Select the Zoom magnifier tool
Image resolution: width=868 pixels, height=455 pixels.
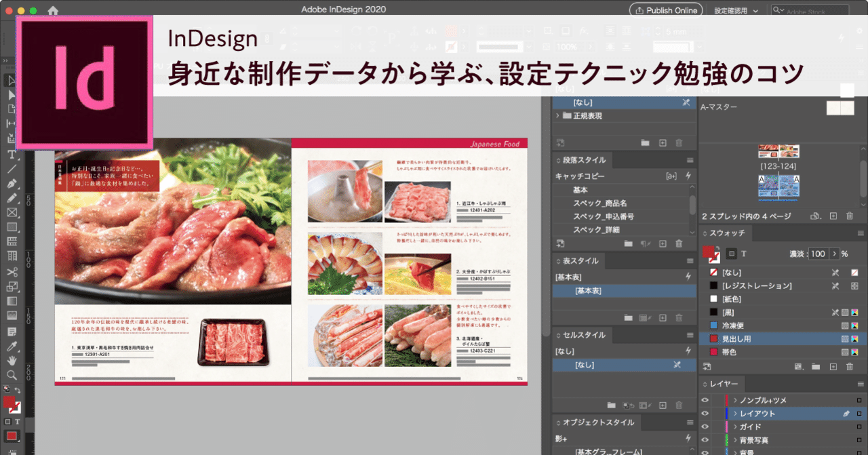click(12, 374)
